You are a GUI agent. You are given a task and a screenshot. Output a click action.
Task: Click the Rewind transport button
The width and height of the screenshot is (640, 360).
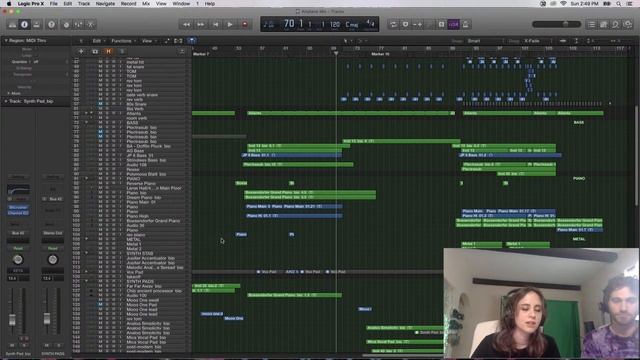click(186, 24)
